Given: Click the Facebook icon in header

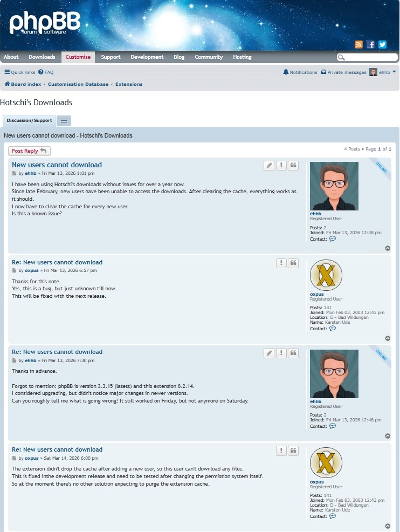Looking at the screenshot, I should [370, 45].
